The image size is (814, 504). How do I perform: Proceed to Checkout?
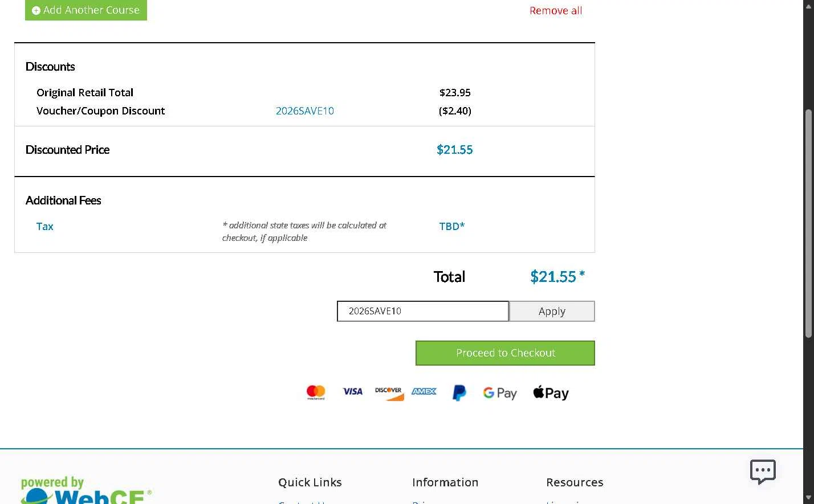[505, 353]
